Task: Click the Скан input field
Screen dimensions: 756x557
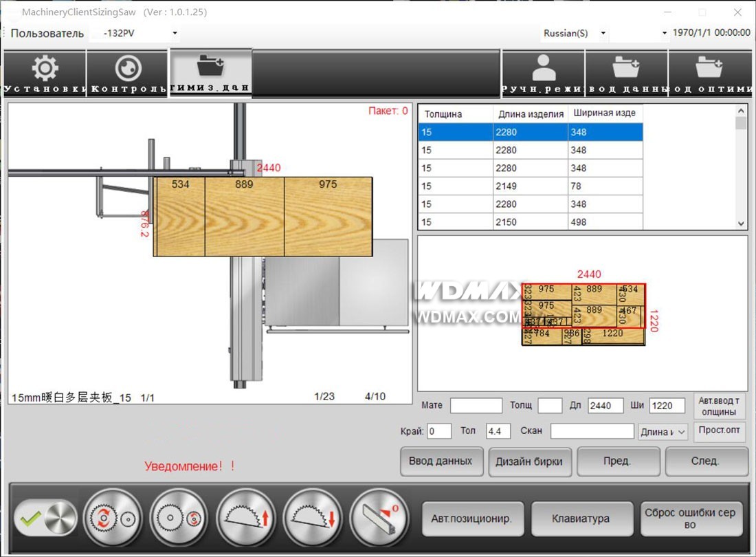Action: coord(592,431)
